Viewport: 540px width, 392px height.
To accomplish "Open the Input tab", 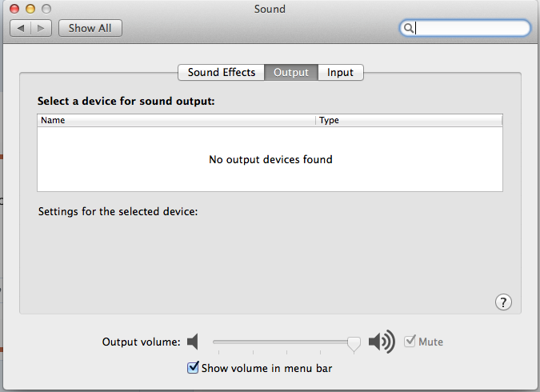I will pyautogui.click(x=340, y=72).
